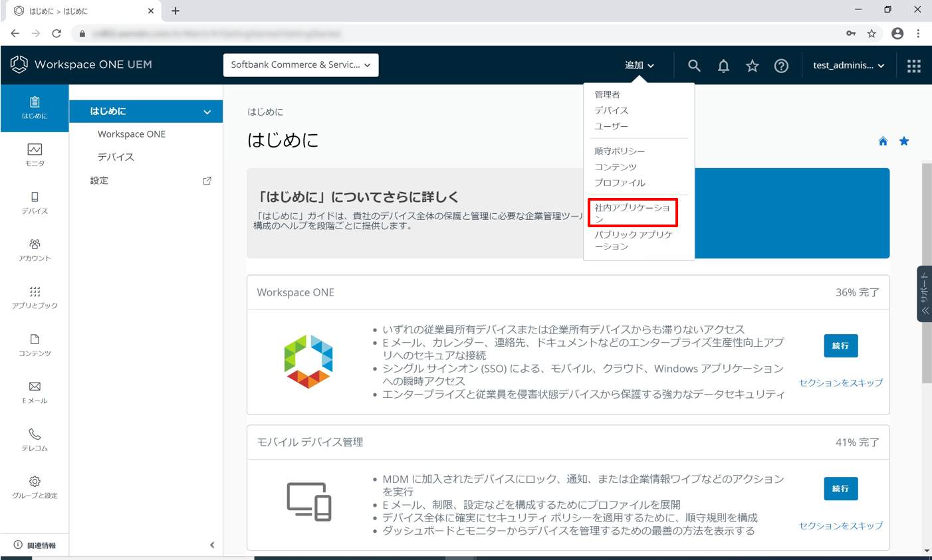Click the browser address bar
The height and width of the screenshot is (560, 932).
tap(459, 33)
